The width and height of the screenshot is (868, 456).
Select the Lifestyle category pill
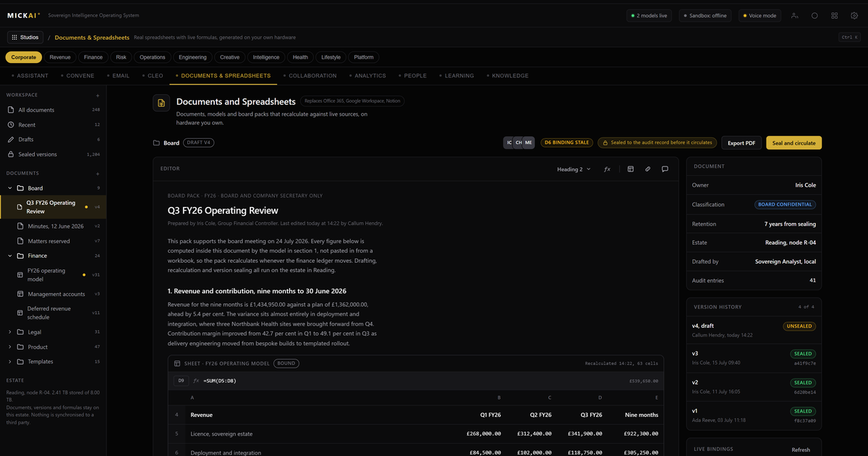coord(331,57)
